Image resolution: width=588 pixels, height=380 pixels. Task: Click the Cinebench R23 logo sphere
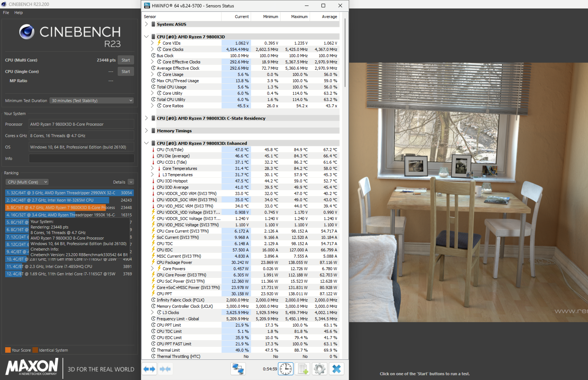point(27,32)
